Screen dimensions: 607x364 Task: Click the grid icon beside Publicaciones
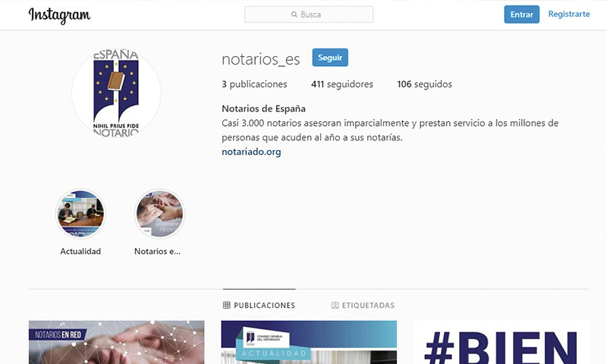point(226,305)
